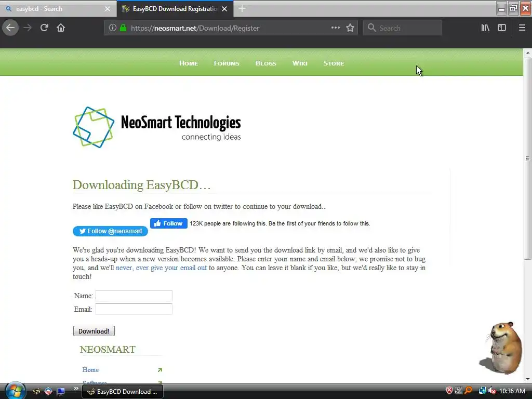Open Store in the green nav bar
The width and height of the screenshot is (532, 399).
(x=334, y=63)
